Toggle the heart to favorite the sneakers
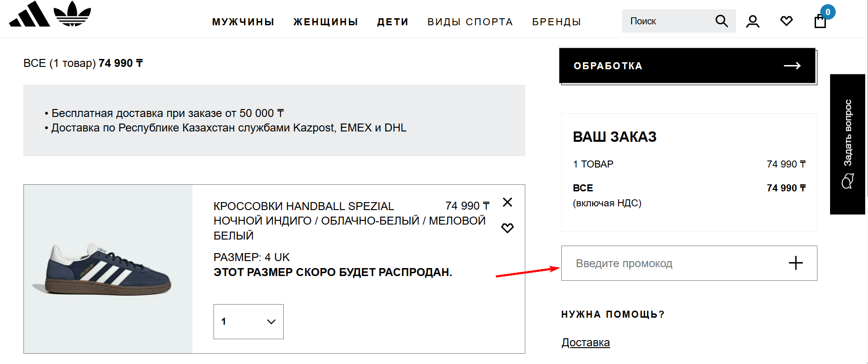Screen dimensions: 868x364 point(508,228)
